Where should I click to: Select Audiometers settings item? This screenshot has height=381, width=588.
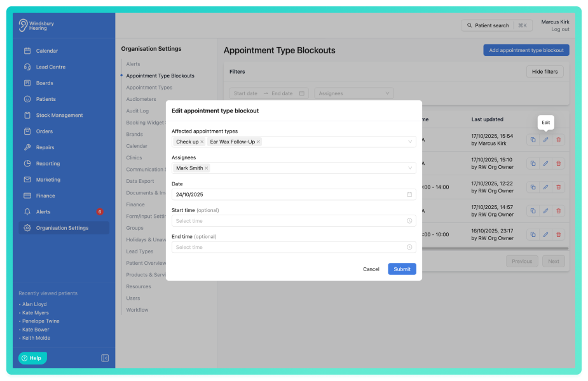tap(141, 99)
